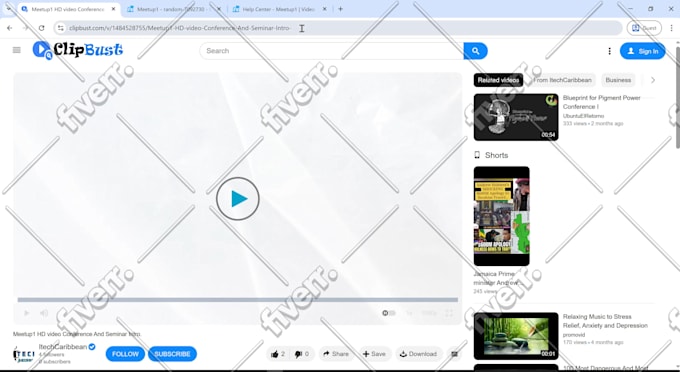
Task: Open the Chrome three-dot menu
Action: click(671, 28)
